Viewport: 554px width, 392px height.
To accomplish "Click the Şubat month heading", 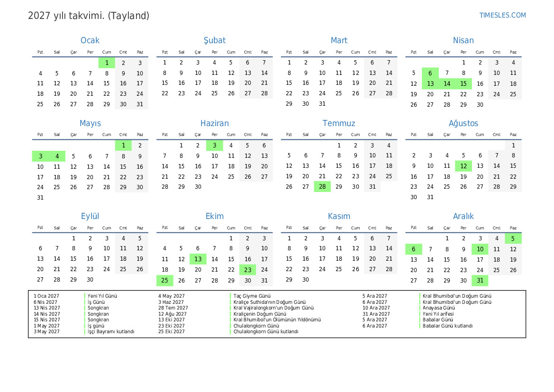I will [214, 40].
